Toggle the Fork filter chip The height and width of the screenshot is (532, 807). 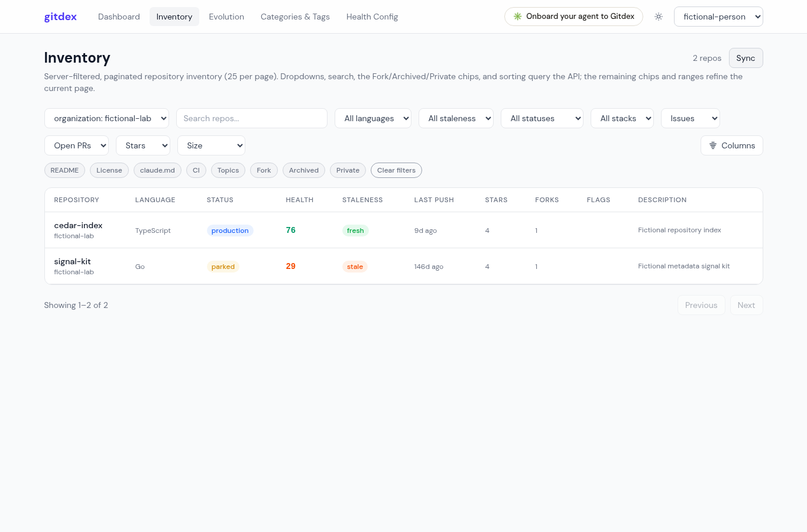click(x=264, y=170)
